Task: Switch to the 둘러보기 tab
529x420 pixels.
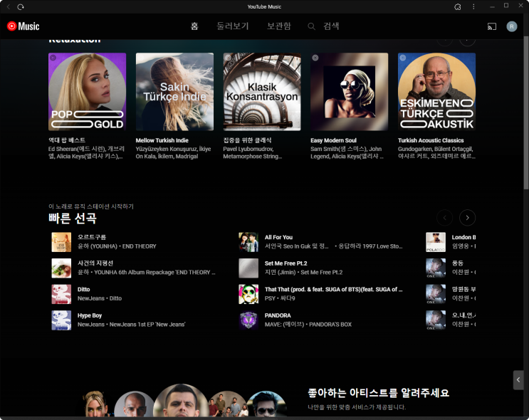Action: pyautogui.click(x=232, y=26)
